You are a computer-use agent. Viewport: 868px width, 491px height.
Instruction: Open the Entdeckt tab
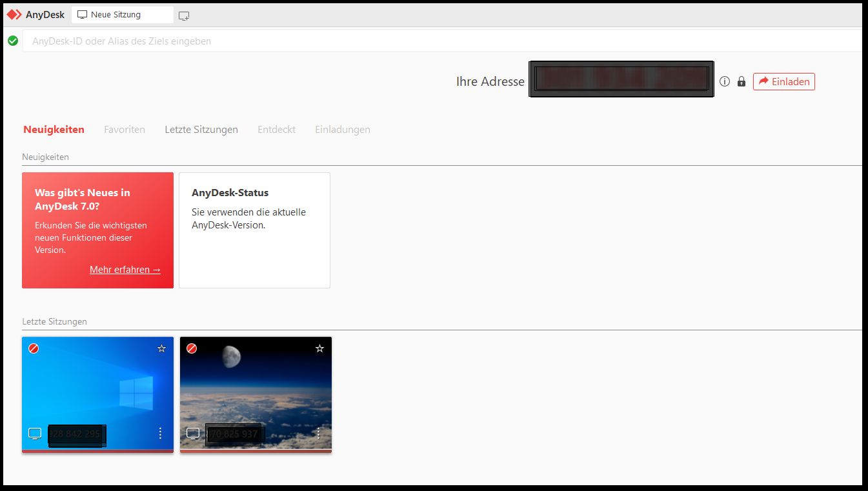[276, 130]
